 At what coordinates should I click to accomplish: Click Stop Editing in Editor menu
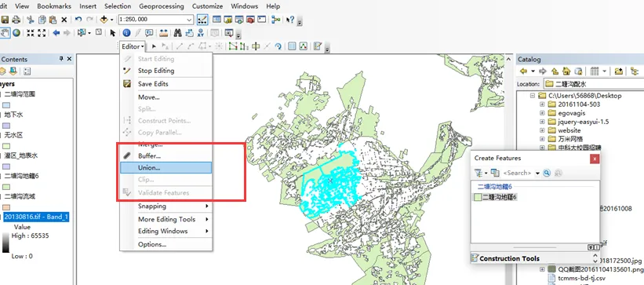[x=166, y=71]
